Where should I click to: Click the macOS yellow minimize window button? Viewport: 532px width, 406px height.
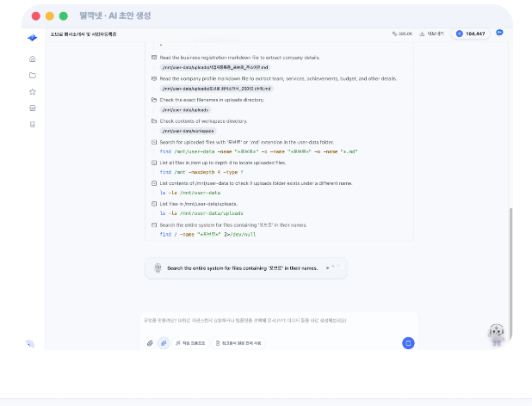coord(50,16)
